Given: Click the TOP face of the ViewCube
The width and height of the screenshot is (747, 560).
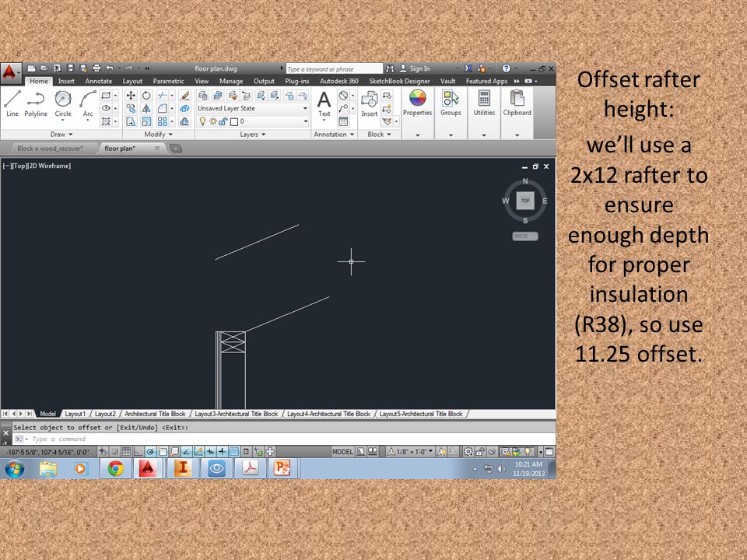Looking at the screenshot, I should 525,201.
